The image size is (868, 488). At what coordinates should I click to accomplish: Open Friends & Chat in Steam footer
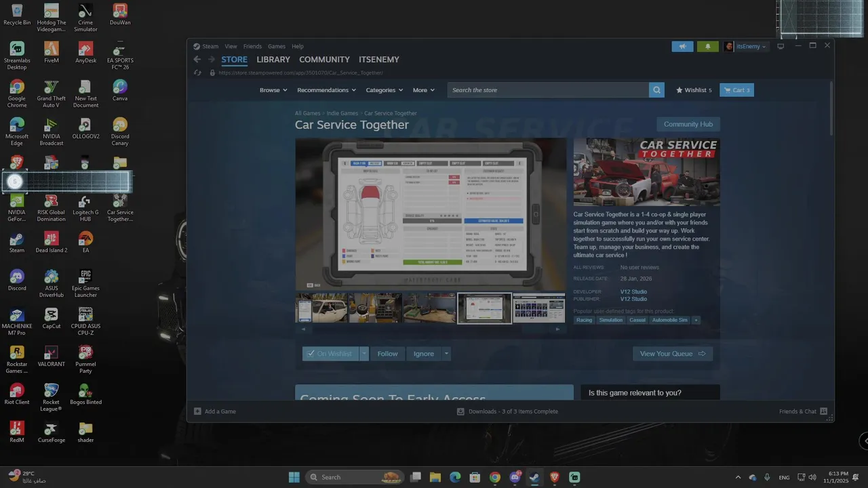point(803,411)
